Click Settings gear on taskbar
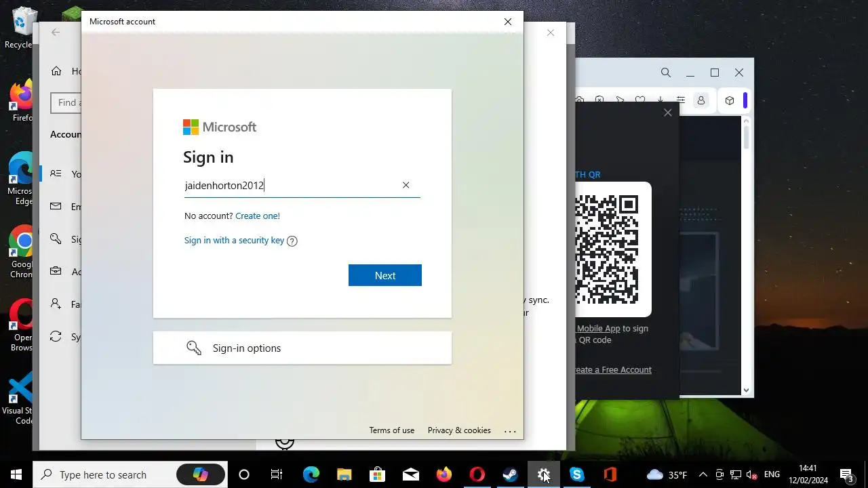This screenshot has height=488, width=868. click(544, 474)
